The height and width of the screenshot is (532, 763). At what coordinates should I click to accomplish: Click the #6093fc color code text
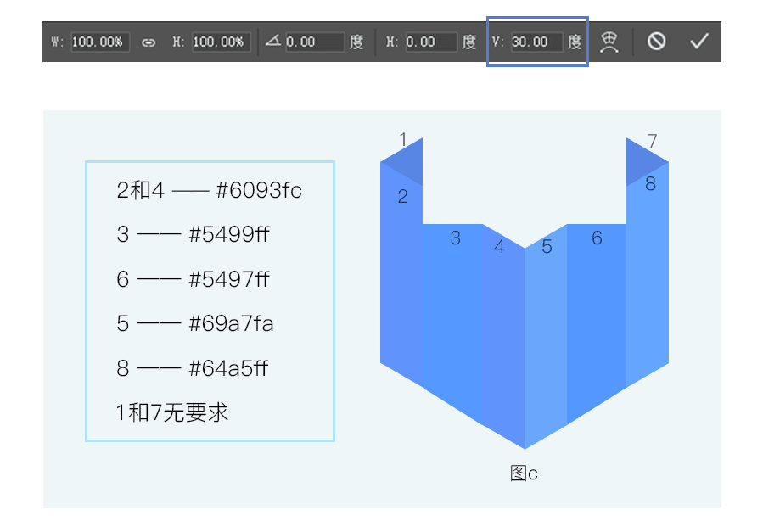coord(259,190)
